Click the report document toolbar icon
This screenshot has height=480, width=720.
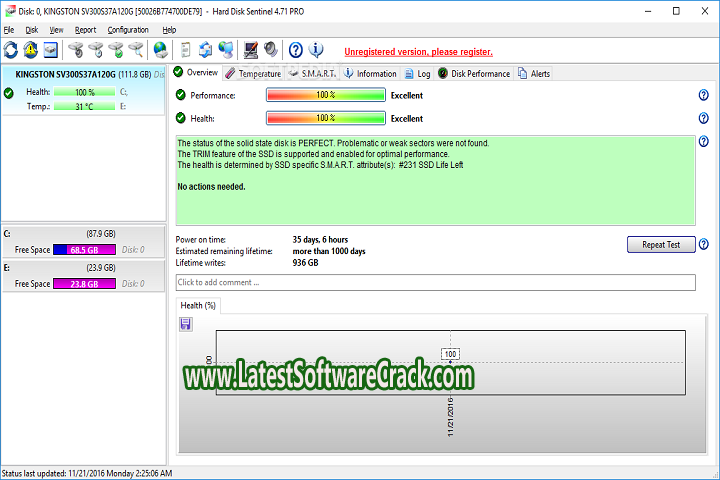coord(186,50)
